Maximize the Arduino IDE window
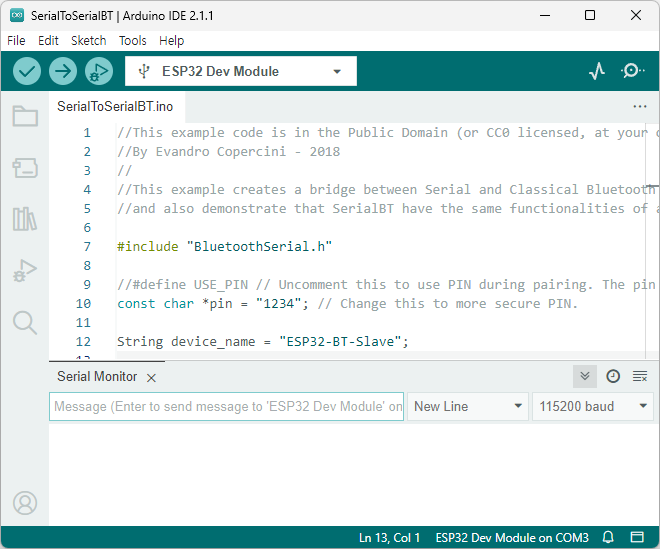This screenshot has height=549, width=660. pos(590,16)
